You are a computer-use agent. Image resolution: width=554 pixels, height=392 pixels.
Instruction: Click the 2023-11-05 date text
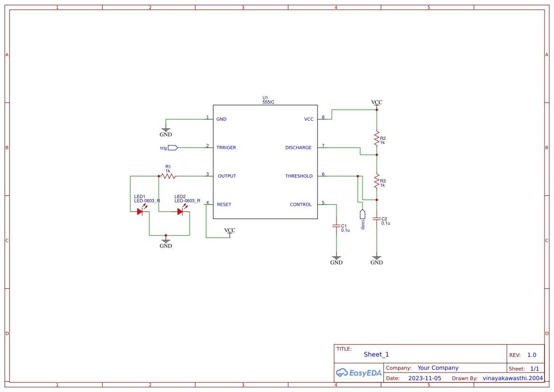[425, 378]
